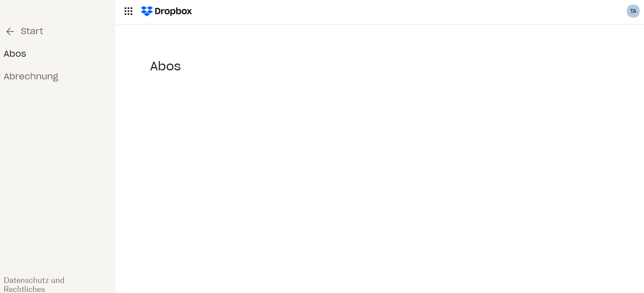Go back to Start in sidebar
Screen dimensions: 644x293
point(32,31)
